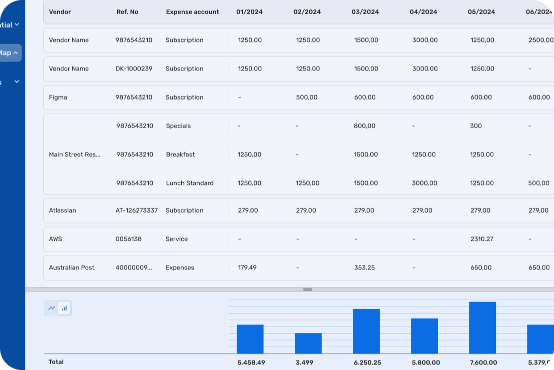The image size is (554, 370).
Task: Select the 01/2024 month column header
Action: point(249,12)
